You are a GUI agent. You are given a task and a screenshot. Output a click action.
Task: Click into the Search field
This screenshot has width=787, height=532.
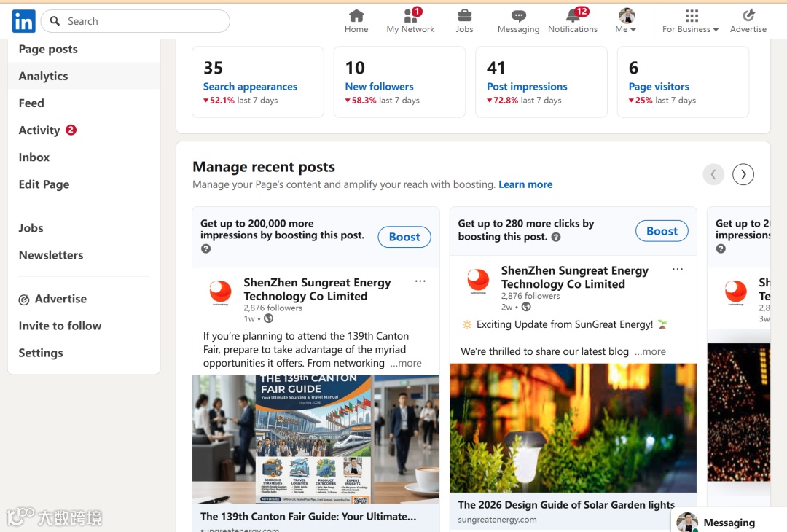pyautogui.click(x=136, y=21)
